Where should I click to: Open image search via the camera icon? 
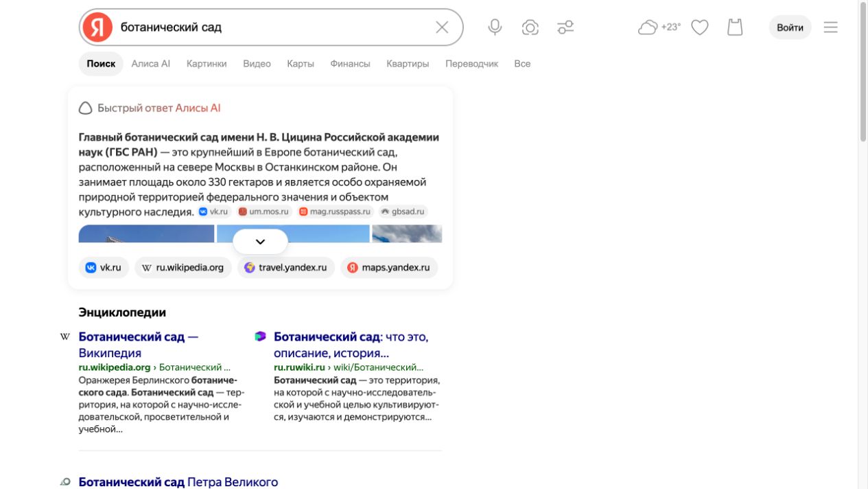(530, 27)
